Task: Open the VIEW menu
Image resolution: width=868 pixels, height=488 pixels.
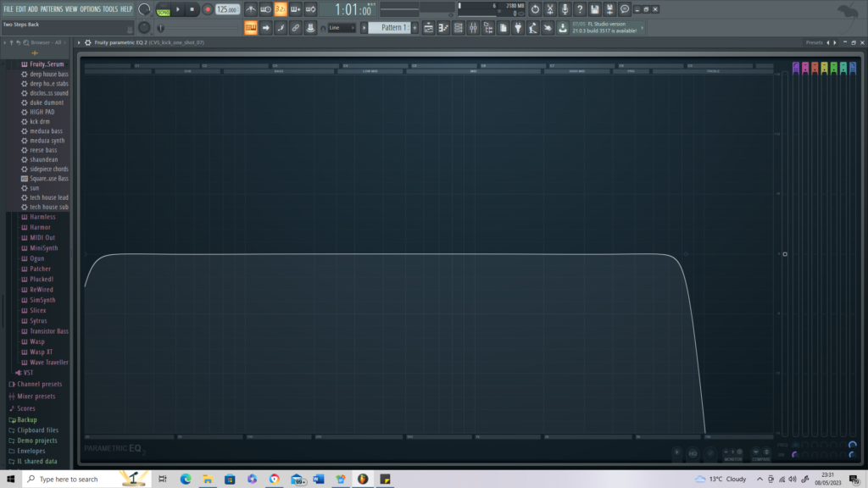Action: coord(71,8)
